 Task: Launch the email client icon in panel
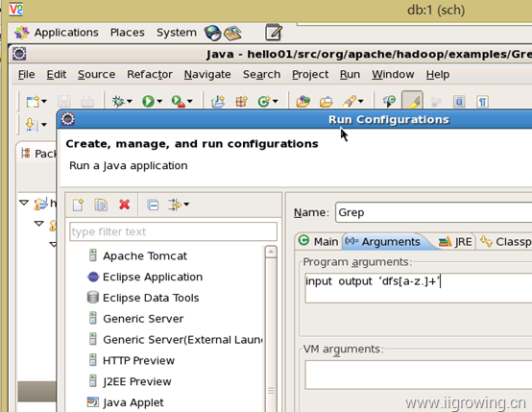(232, 33)
